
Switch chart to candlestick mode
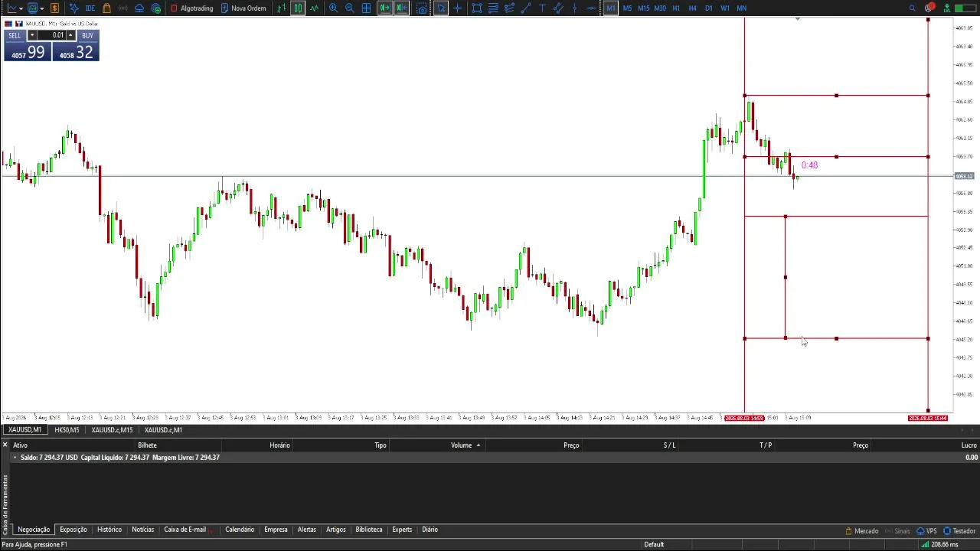click(x=298, y=8)
